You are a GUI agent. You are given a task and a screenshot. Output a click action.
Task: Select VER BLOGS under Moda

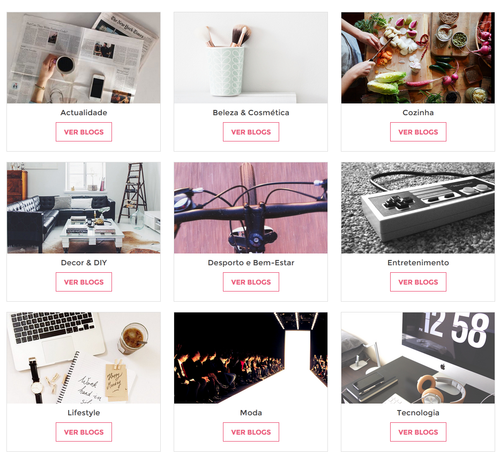pos(251,432)
